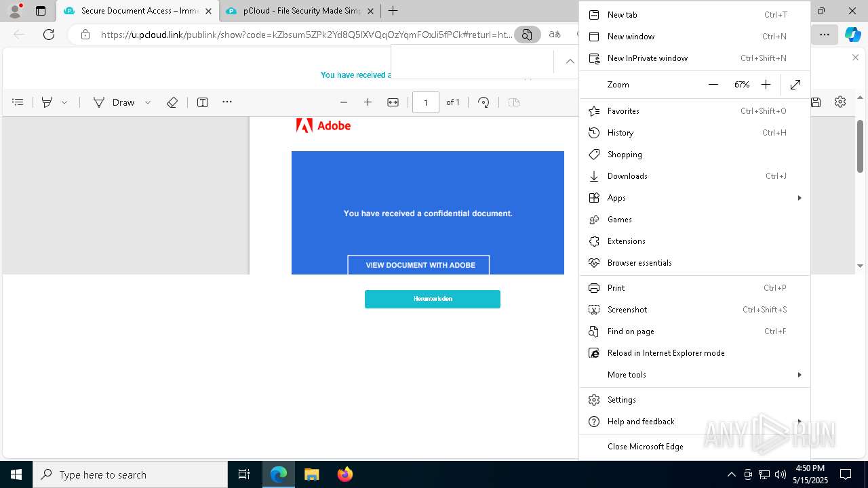Save the PDF with the save icon
Viewport: 868px width, 488px height.
[816, 102]
